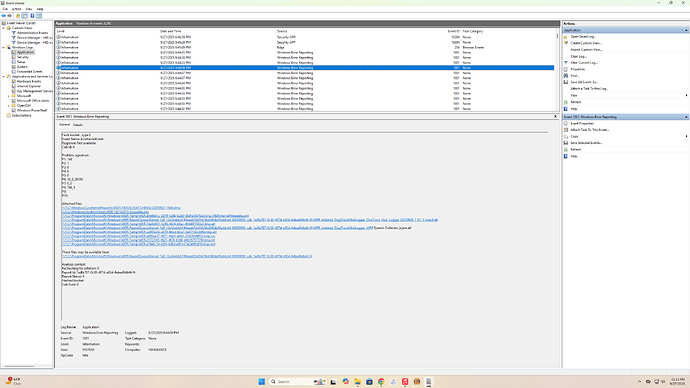Click Import Custom View in the Actions pane

tap(586, 50)
